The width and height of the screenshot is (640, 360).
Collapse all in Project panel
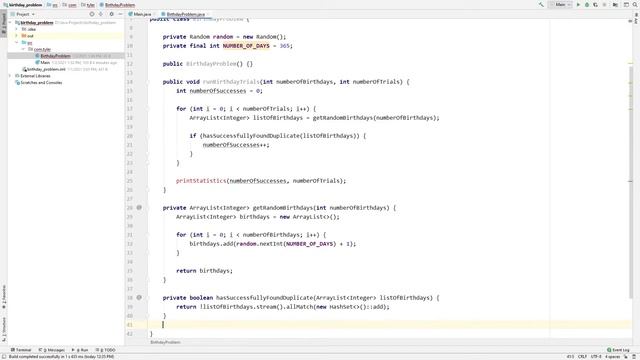(101, 14)
